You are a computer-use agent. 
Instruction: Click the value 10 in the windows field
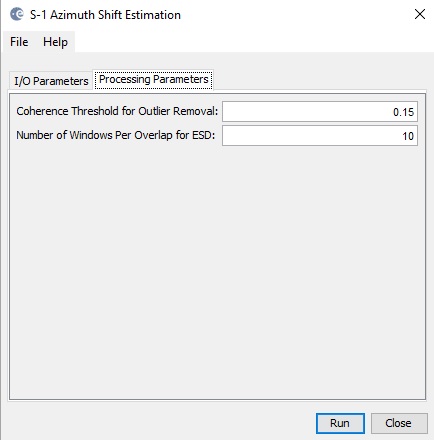click(408, 136)
